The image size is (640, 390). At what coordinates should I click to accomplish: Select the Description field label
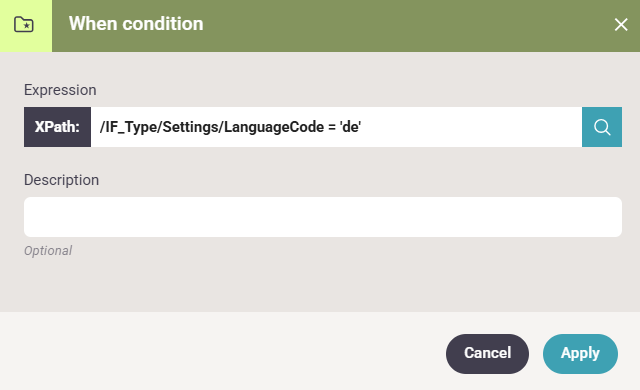tap(61, 180)
